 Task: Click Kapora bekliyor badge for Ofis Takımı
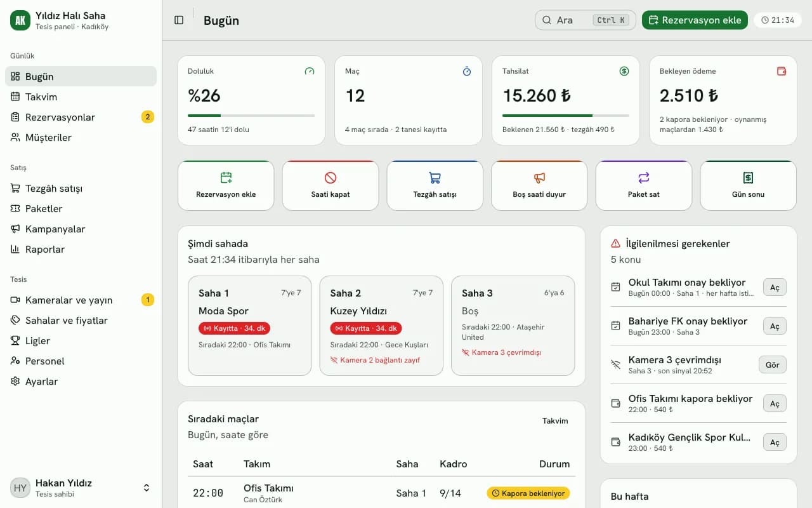[x=528, y=493]
